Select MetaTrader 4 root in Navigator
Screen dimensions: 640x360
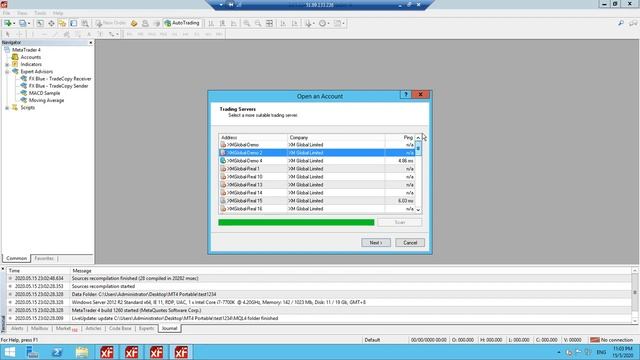(x=26, y=50)
